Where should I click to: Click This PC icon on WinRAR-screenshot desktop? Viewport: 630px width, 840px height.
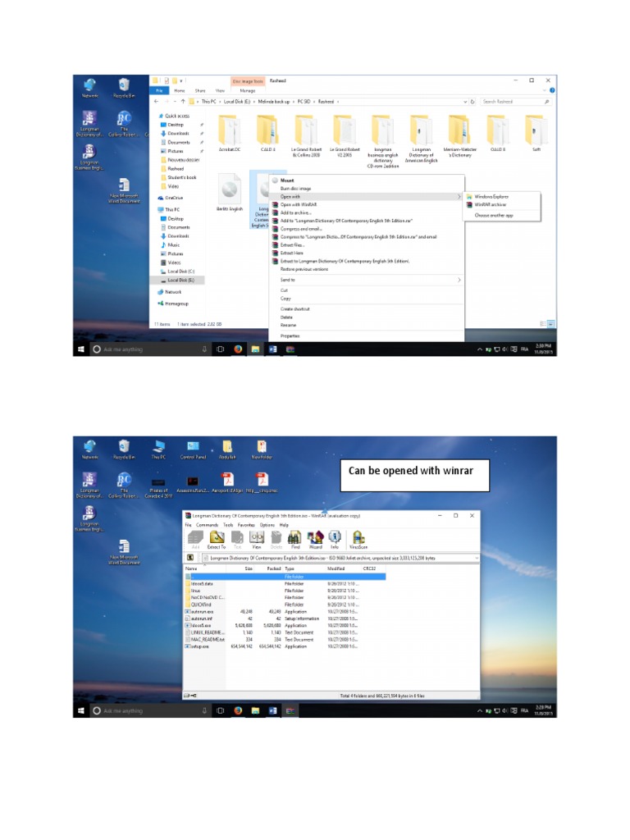point(158,450)
